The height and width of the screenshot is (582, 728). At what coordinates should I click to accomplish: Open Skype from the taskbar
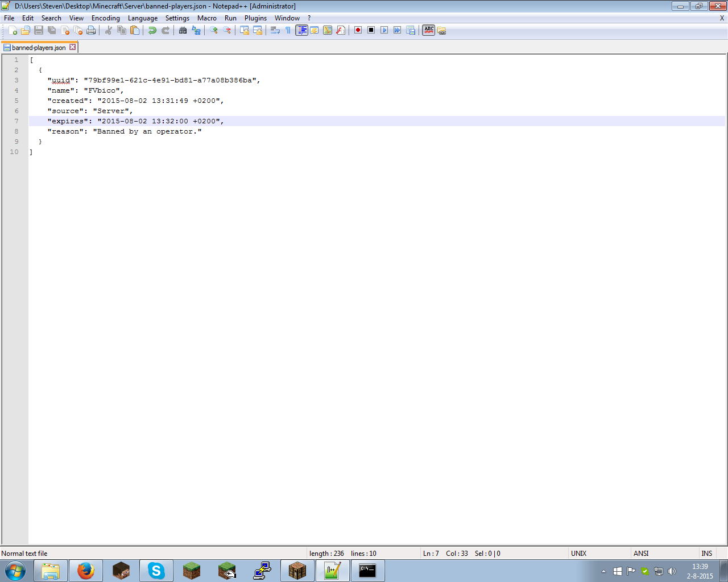pos(156,571)
